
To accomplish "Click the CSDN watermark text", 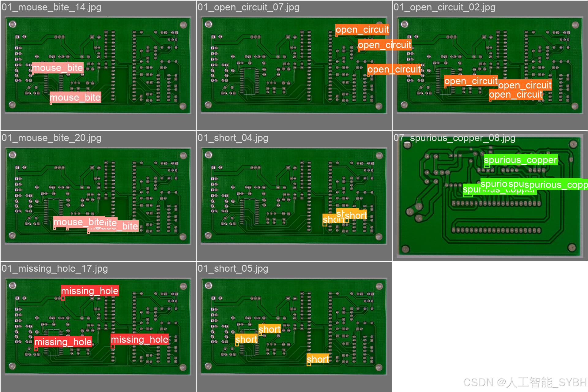I will [525, 382].
